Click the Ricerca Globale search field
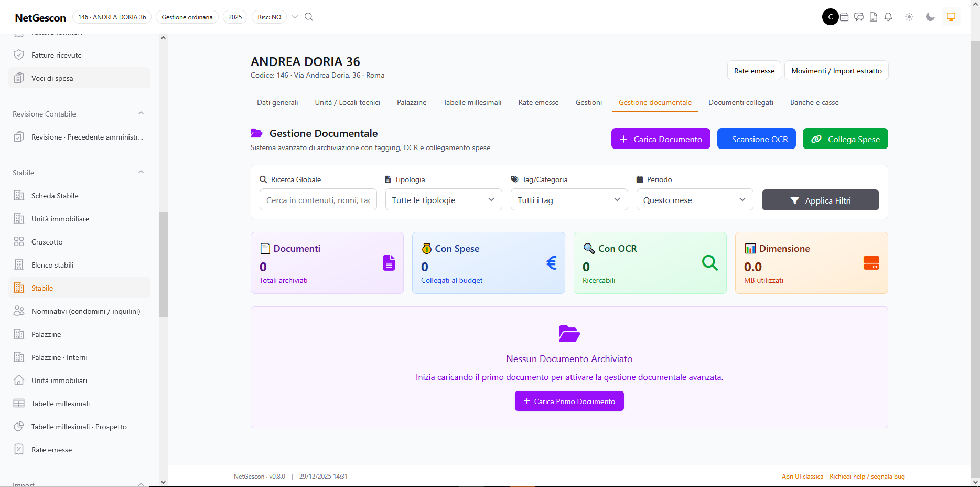Viewport: 980px width, 487px height. coord(318,200)
